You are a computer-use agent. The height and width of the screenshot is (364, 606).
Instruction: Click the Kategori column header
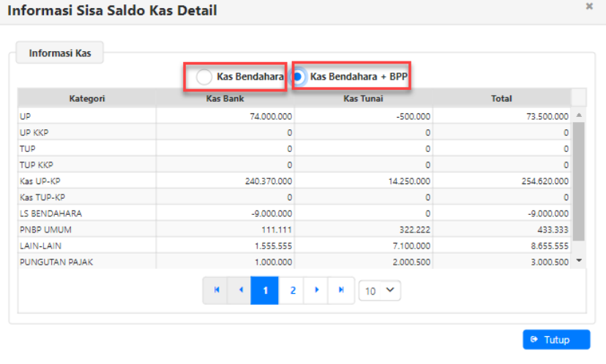[x=87, y=98]
